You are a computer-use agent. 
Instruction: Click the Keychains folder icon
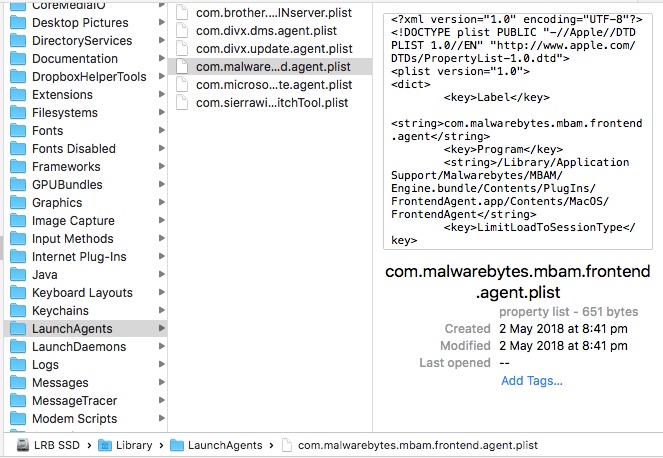click(x=18, y=311)
